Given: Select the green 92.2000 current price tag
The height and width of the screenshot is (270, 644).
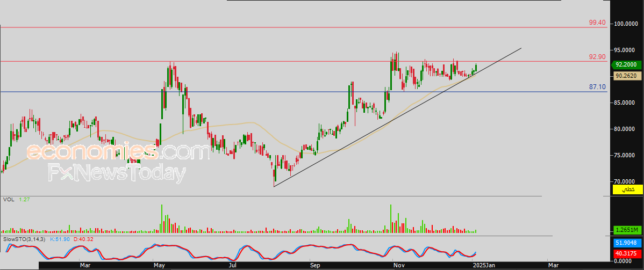Looking at the screenshot, I should 626,65.
